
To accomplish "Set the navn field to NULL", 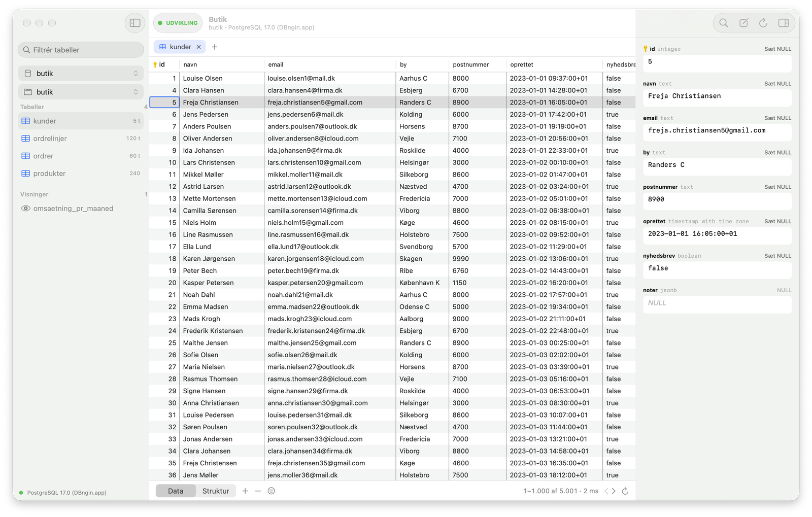I will 777,84.
